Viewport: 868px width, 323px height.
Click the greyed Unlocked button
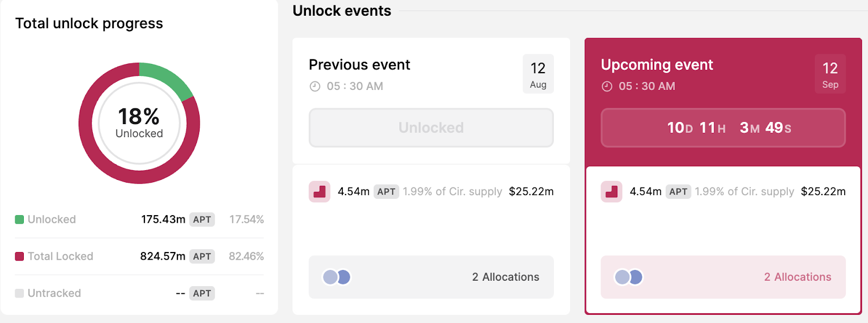(x=431, y=127)
